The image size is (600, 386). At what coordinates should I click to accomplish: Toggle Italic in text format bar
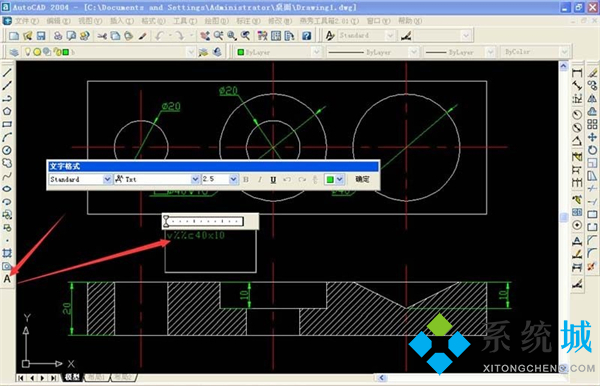pyautogui.click(x=259, y=179)
